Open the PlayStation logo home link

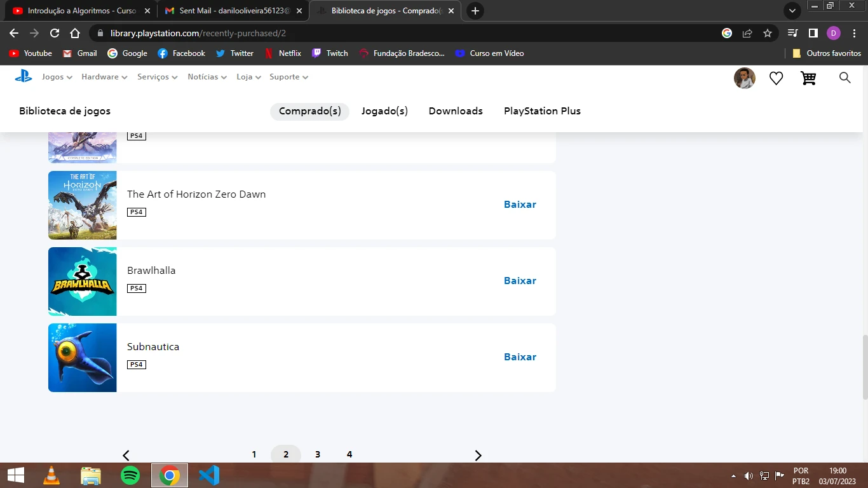[24, 77]
